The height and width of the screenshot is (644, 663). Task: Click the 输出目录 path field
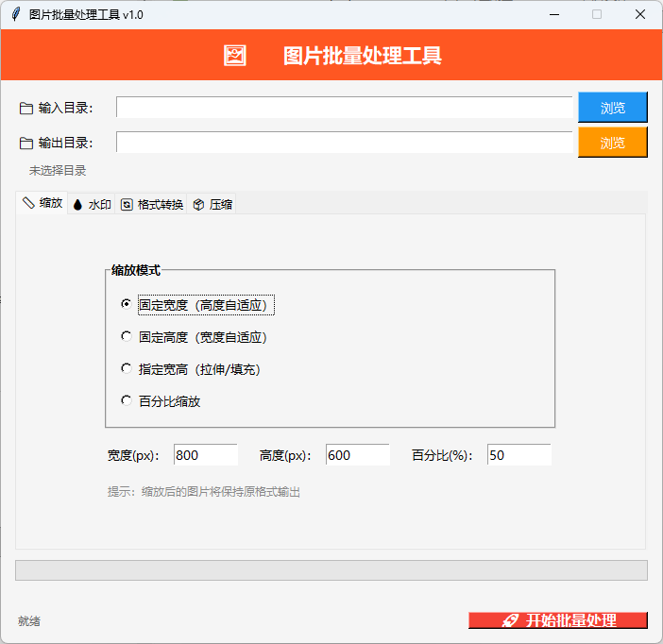pyautogui.click(x=345, y=142)
